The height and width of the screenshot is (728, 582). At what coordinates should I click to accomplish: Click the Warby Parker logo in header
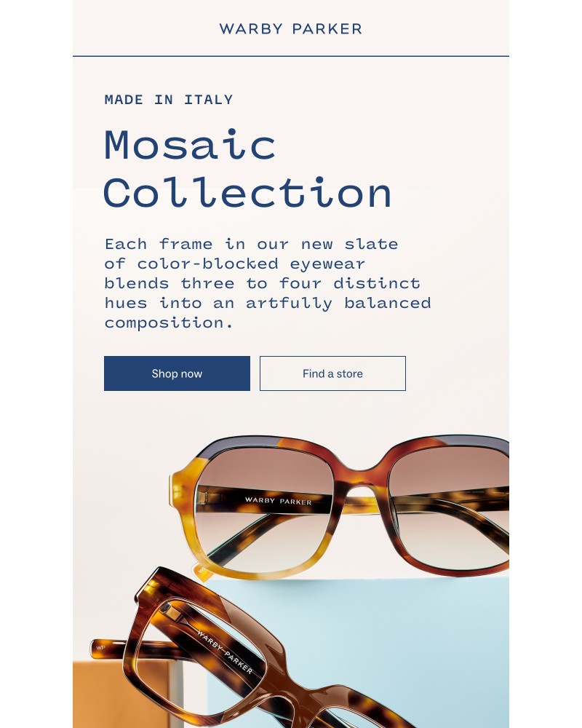pyautogui.click(x=290, y=29)
